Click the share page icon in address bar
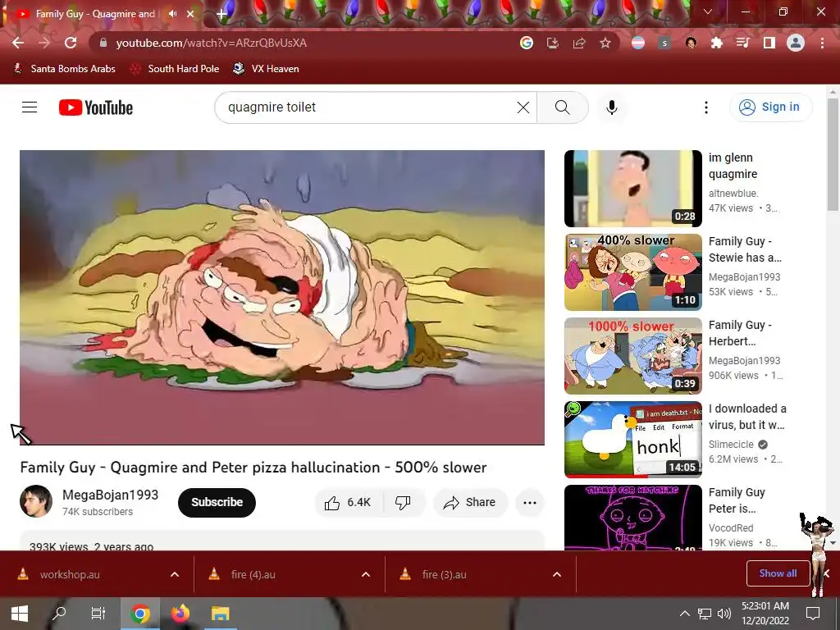This screenshot has width=840, height=630. (579, 43)
